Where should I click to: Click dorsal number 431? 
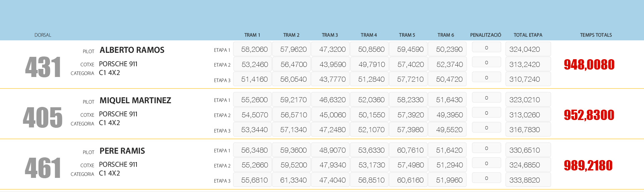click(43, 67)
